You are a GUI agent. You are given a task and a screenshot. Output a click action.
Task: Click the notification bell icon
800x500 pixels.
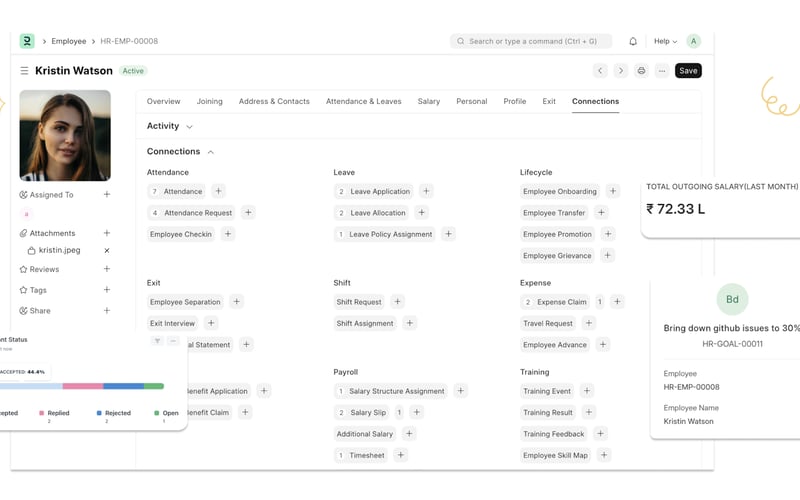coord(633,42)
